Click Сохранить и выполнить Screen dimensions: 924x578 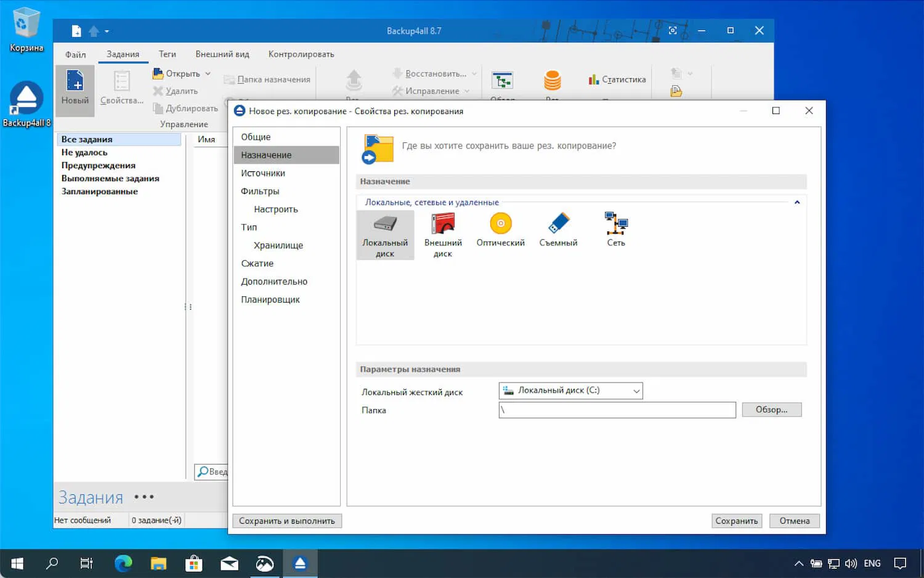point(286,521)
